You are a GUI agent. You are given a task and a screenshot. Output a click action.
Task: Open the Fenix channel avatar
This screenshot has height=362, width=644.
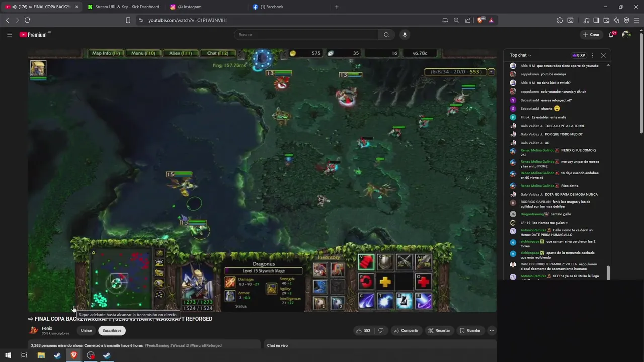click(x=33, y=330)
